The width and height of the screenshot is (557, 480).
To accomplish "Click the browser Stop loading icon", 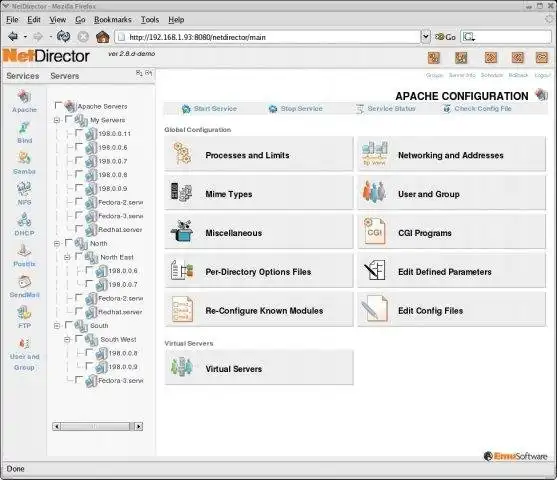I will tap(83, 37).
